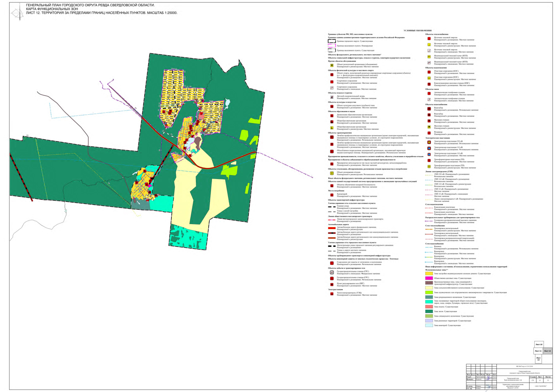Viewport: 555px width, 392px height.
Task: Click the reservoir (Резервуар) legend icon
Action: point(429,133)
